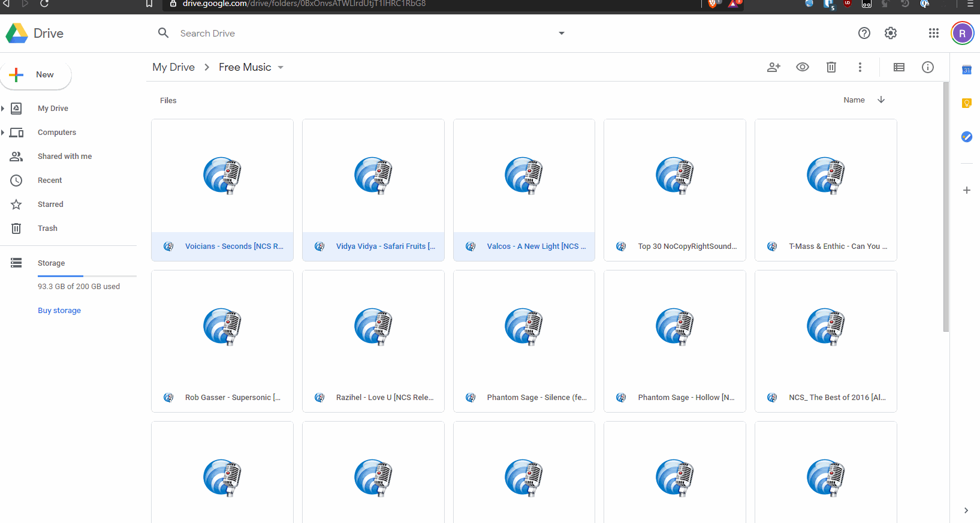
Task: Toggle the View details info icon
Action: click(928, 67)
